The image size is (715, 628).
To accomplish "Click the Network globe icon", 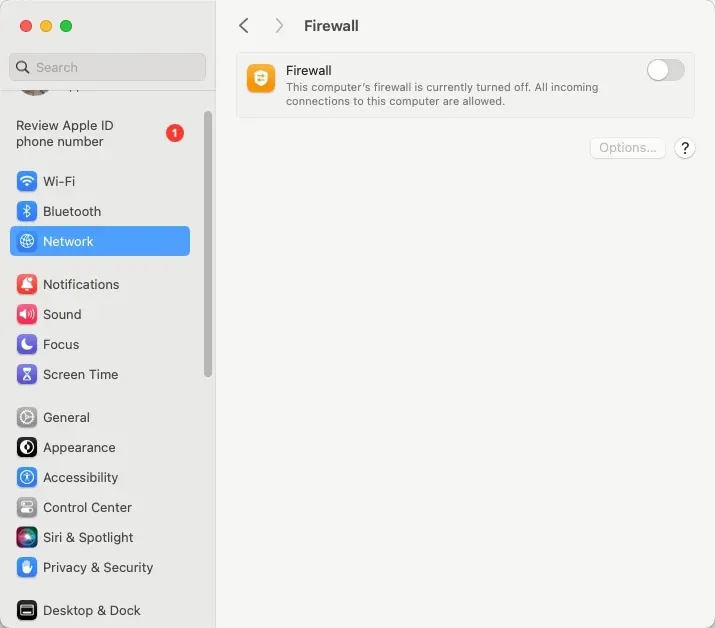I will (x=27, y=241).
